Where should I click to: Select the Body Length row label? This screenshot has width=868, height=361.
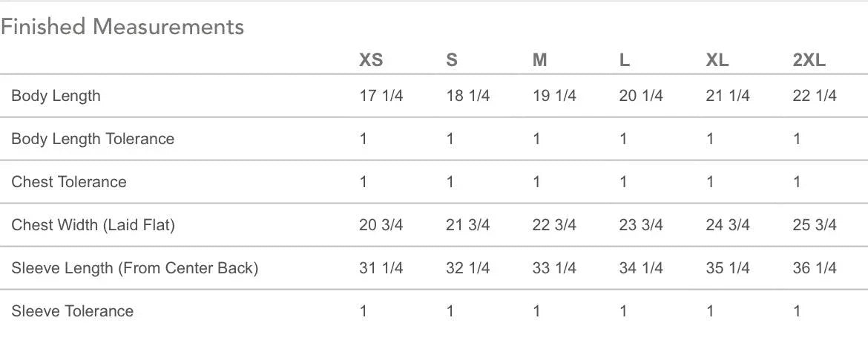point(56,96)
